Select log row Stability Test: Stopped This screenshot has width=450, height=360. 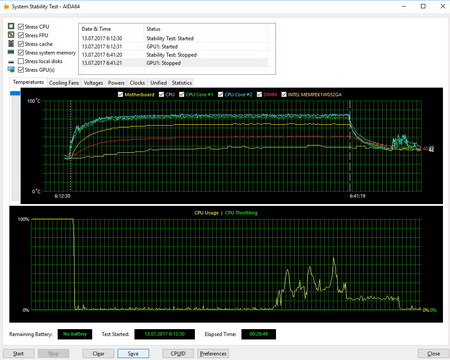pyautogui.click(x=173, y=55)
